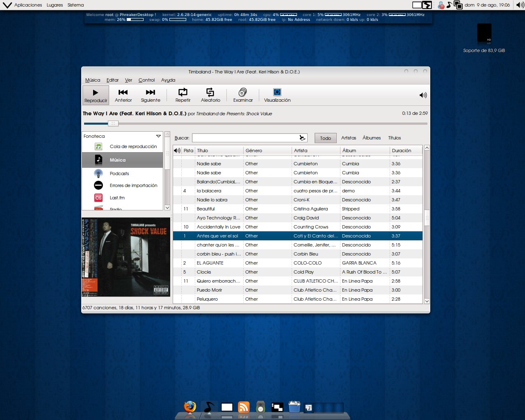Click the top panel volume speaker icon

point(520,5)
